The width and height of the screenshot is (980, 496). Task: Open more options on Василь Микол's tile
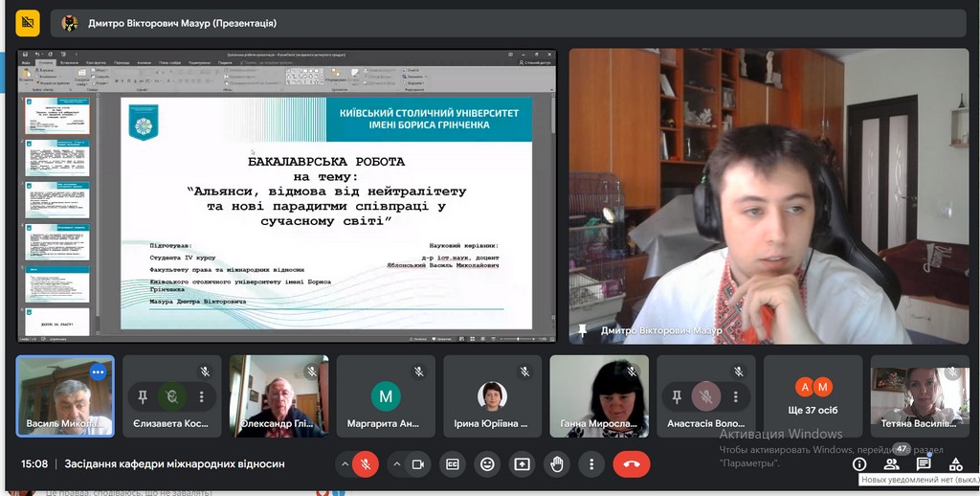pos(97,372)
